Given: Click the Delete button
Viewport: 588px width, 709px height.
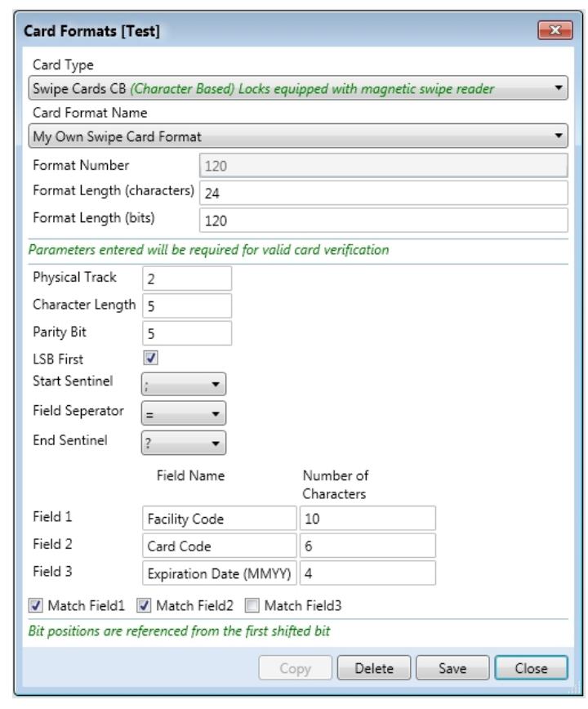Looking at the screenshot, I should (374, 668).
